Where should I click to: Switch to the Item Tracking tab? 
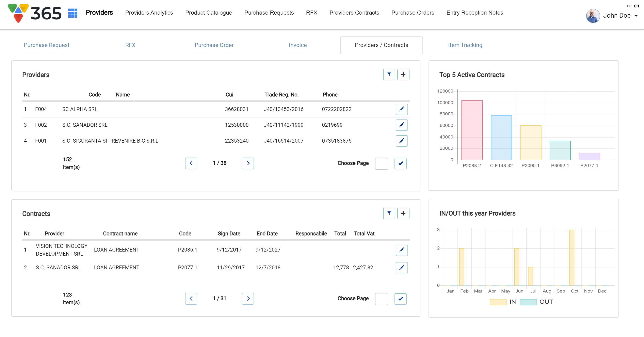tap(465, 45)
